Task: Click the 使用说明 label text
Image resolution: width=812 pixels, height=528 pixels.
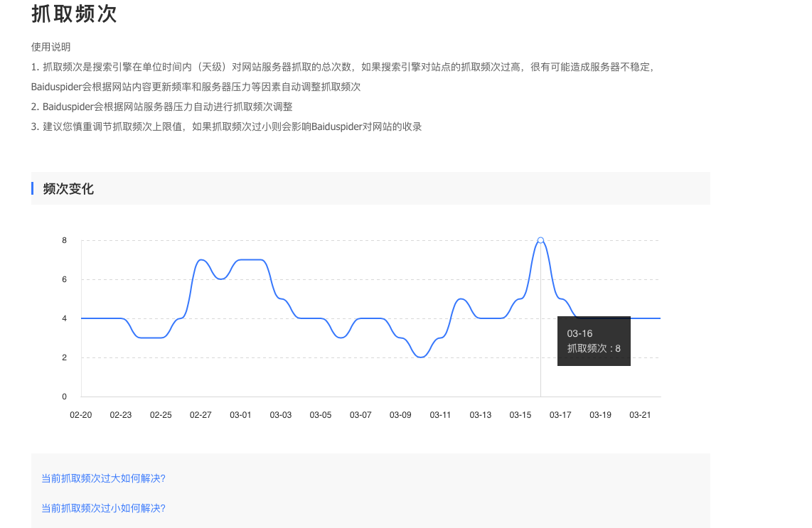Action: [50, 47]
